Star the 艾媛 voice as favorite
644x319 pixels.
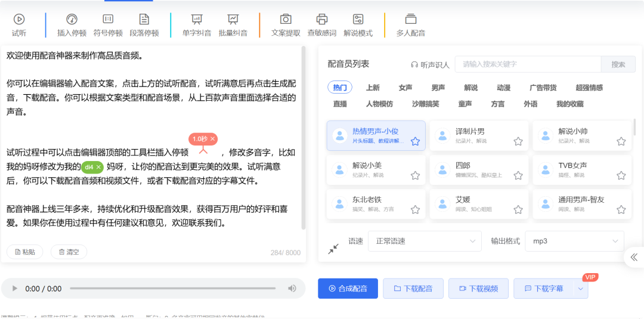(x=518, y=209)
